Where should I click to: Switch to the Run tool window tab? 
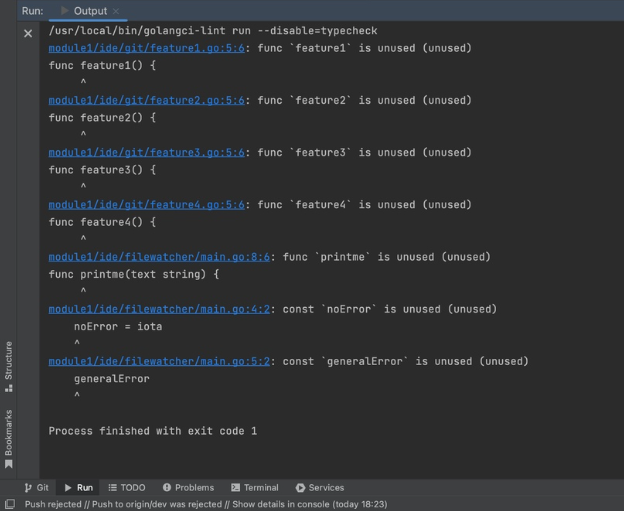point(78,487)
